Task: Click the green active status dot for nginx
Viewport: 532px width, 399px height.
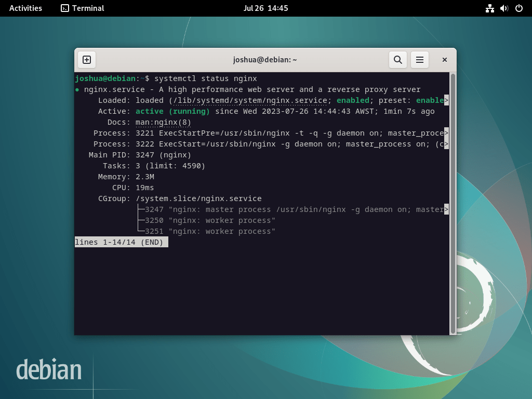Action: [x=78, y=89]
